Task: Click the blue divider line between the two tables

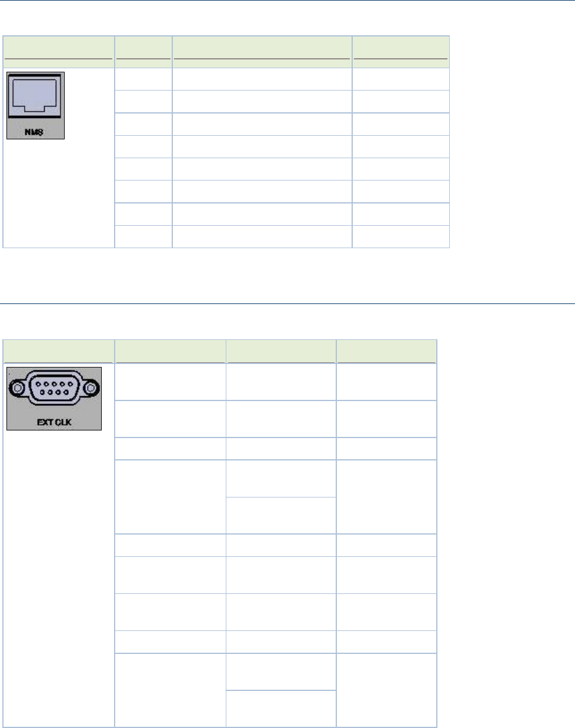Action: click(x=287, y=303)
